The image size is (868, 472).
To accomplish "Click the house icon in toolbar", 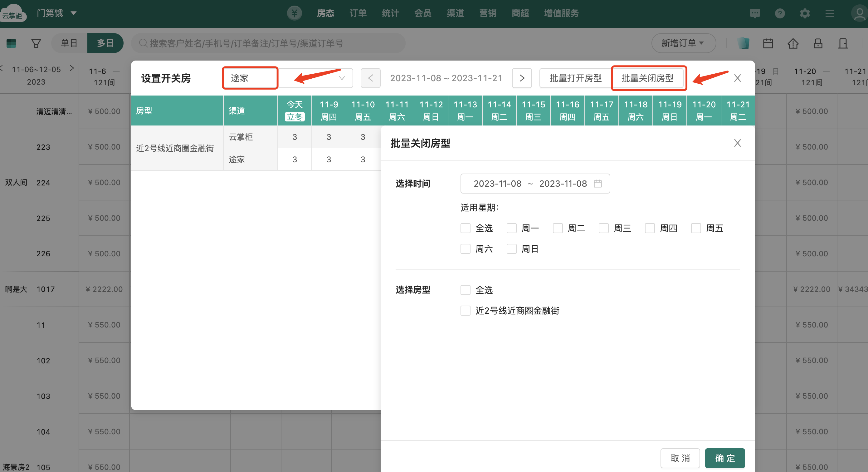I will (793, 43).
